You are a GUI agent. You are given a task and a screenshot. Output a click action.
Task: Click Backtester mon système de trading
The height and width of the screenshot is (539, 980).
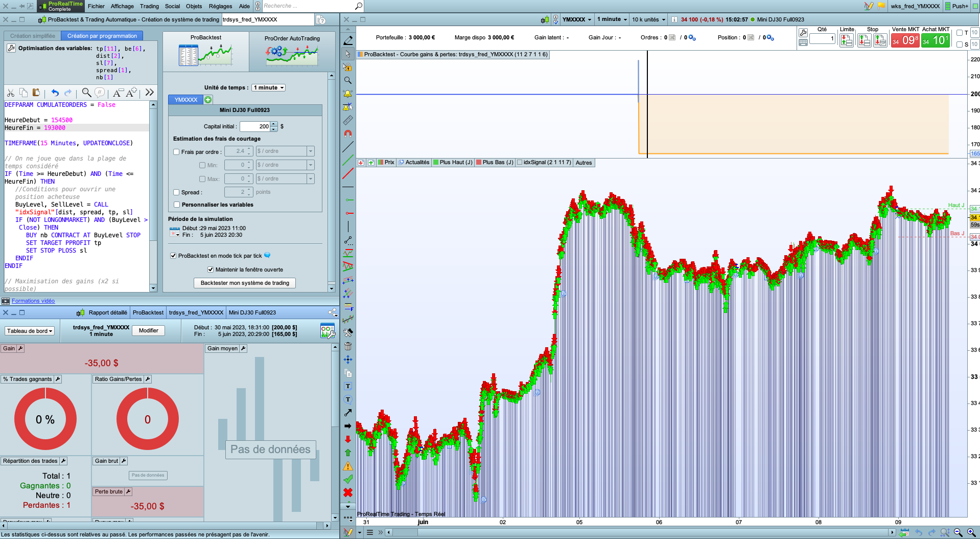pyautogui.click(x=245, y=283)
